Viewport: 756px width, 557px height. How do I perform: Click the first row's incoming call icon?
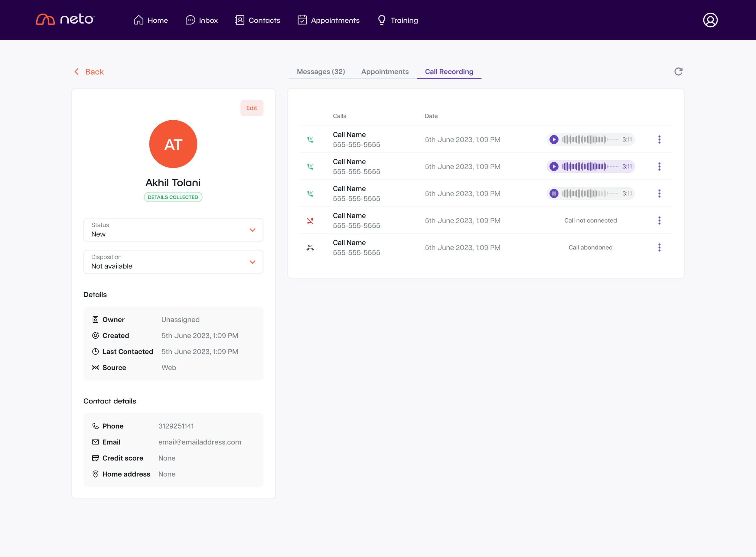tap(310, 140)
